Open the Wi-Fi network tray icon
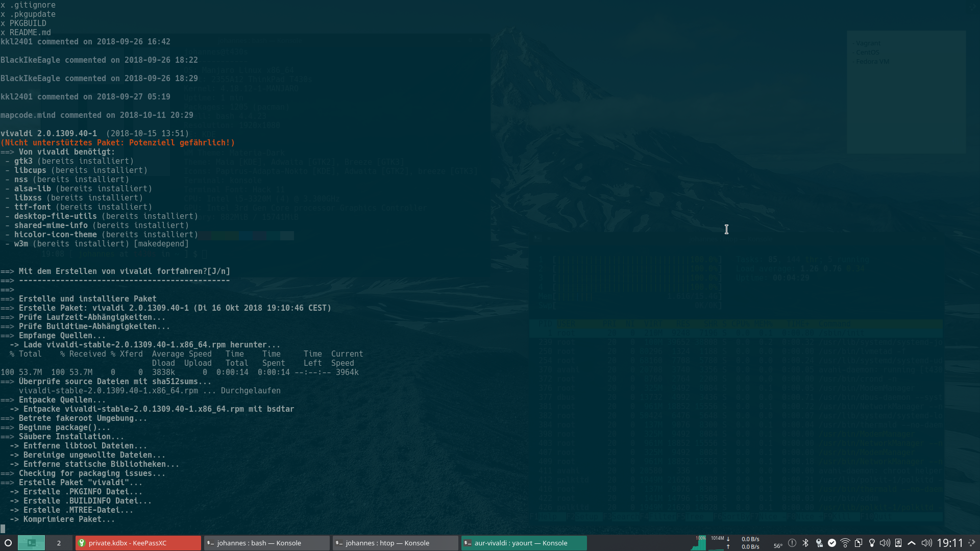This screenshot has width=980, height=551. point(845,543)
